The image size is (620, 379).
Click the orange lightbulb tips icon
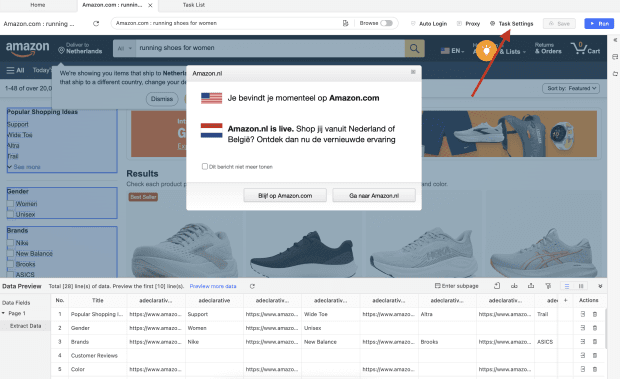click(486, 51)
